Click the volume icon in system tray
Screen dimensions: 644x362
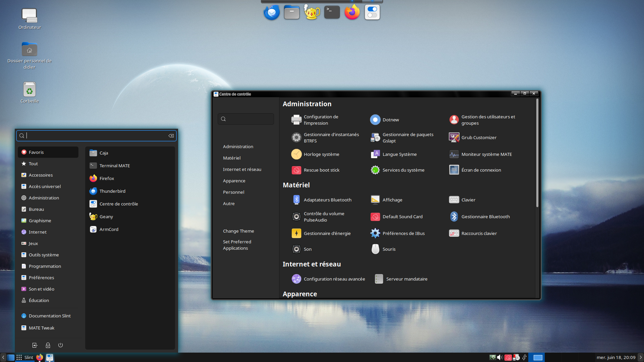500,357
